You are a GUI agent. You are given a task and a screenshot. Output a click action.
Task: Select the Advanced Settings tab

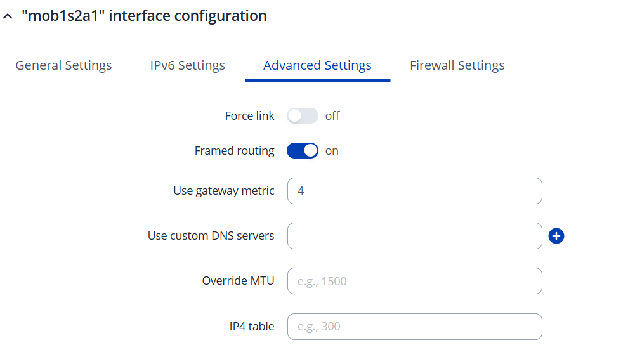[x=317, y=65]
